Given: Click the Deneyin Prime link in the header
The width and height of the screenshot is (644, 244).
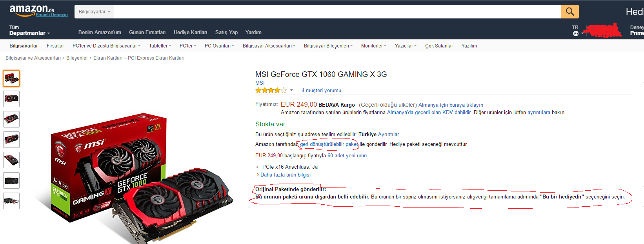Looking at the screenshot, I should [x=637, y=30].
